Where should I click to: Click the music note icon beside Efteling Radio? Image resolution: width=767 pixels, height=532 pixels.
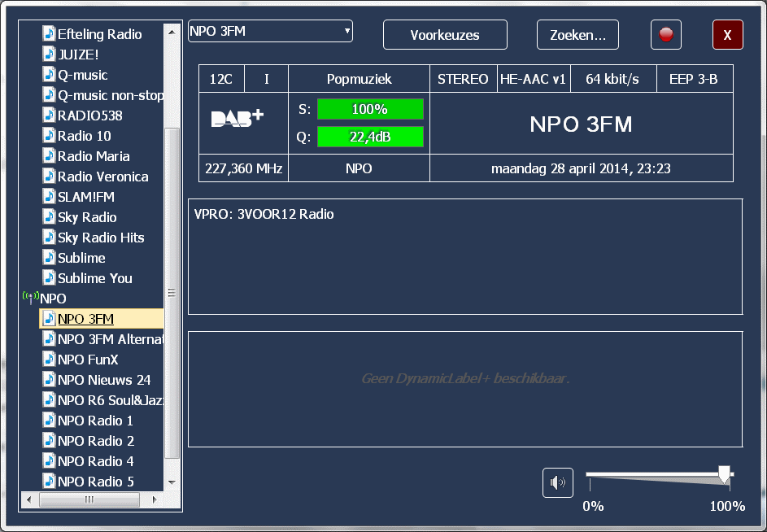click(49, 34)
